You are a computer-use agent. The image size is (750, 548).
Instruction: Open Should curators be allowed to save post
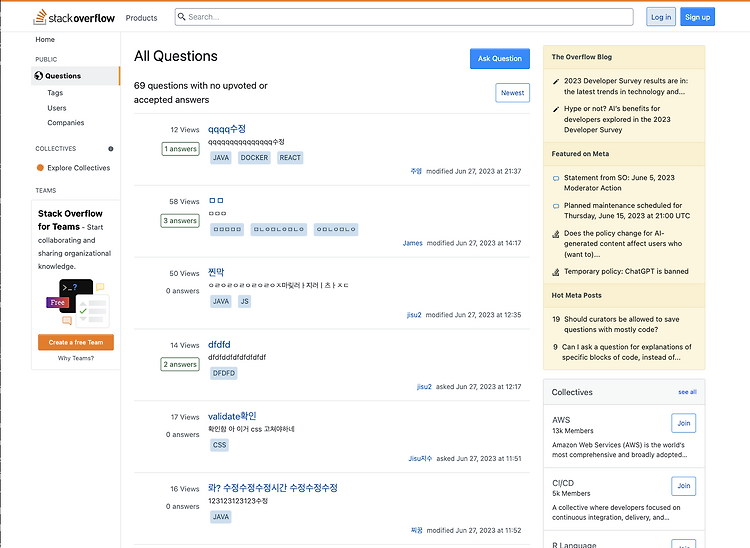click(621, 325)
